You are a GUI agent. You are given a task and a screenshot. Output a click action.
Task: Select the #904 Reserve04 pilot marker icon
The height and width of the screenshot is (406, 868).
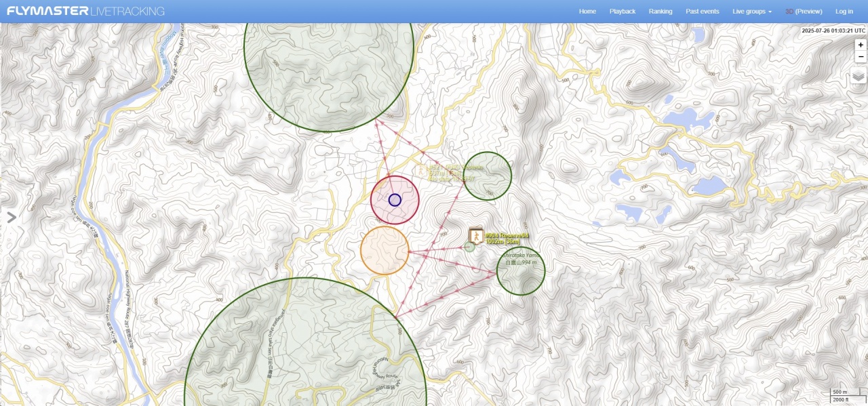pos(476,236)
